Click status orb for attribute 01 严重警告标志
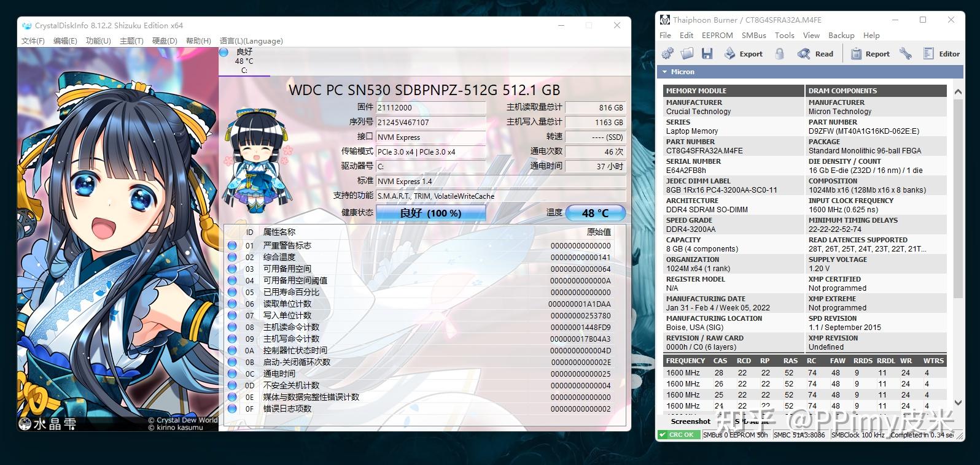The width and height of the screenshot is (980, 465). tap(232, 245)
